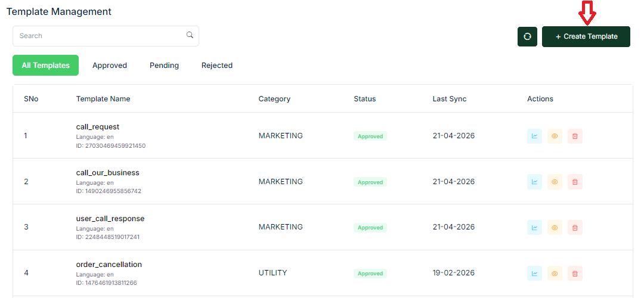644x298 pixels.
Task: Click the call_our_business template name
Action: tap(107, 173)
